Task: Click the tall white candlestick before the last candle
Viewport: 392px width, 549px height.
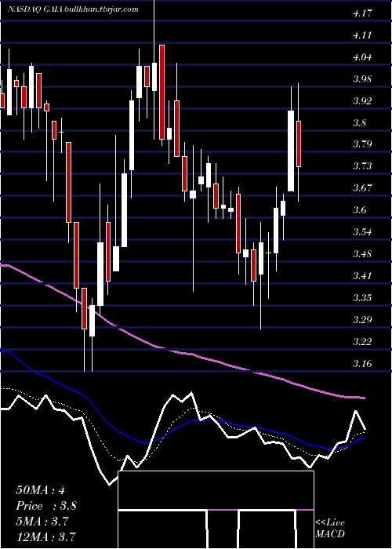Action: pyautogui.click(x=291, y=151)
